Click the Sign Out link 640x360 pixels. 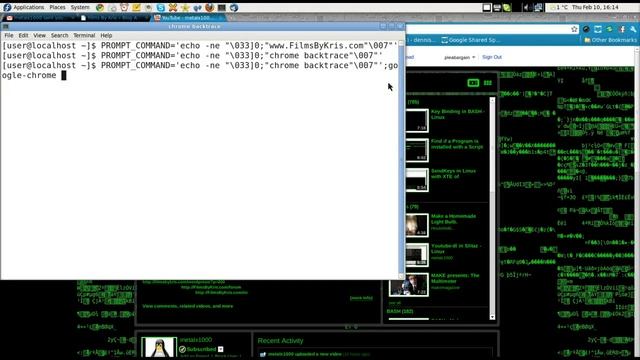point(492,57)
